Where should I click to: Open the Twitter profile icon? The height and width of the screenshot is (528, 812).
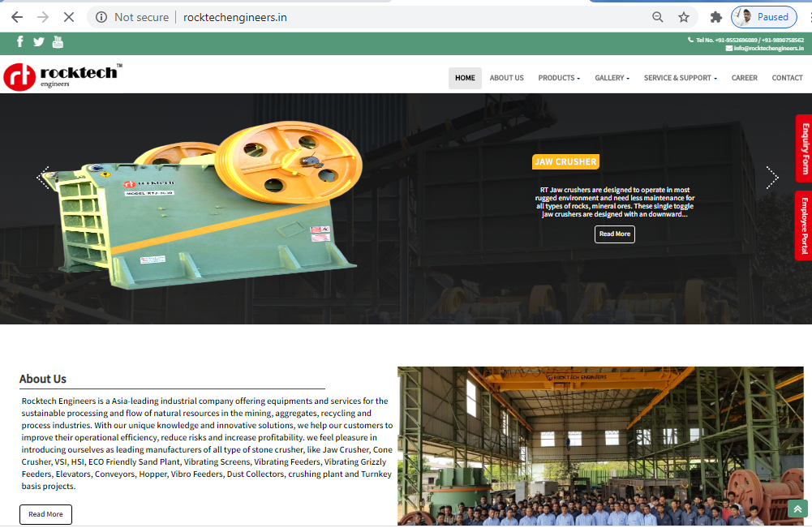38,42
